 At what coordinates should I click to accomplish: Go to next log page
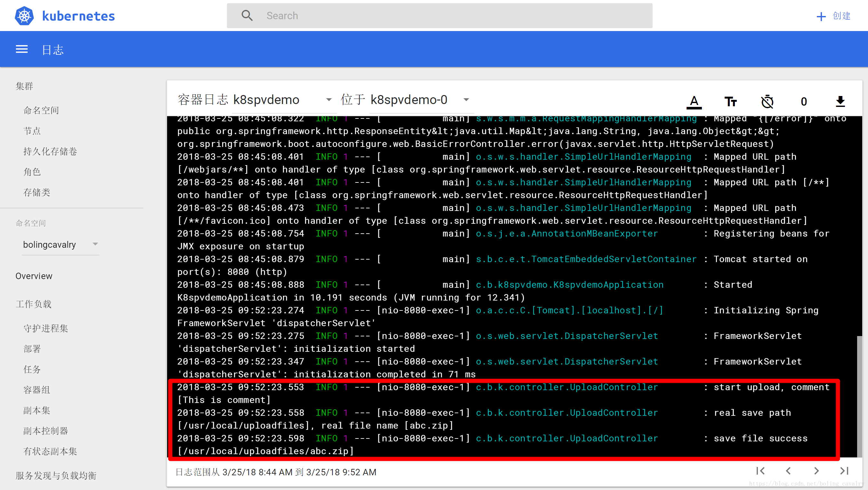click(816, 471)
